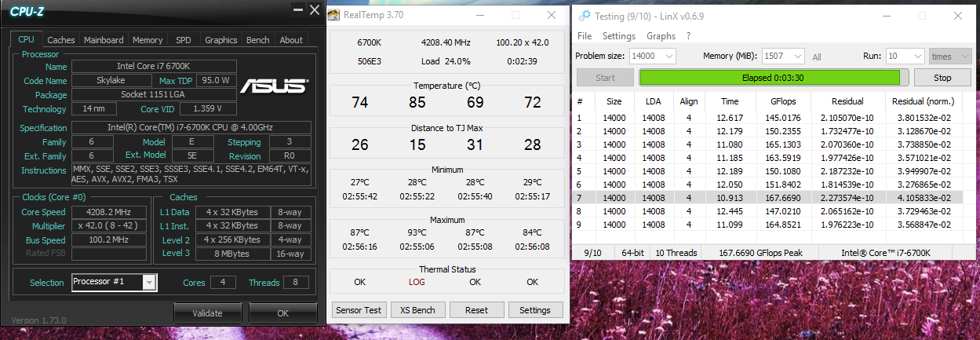Click the 85 core temperature reading
Screen dimensions: 980x340
[x=417, y=103]
